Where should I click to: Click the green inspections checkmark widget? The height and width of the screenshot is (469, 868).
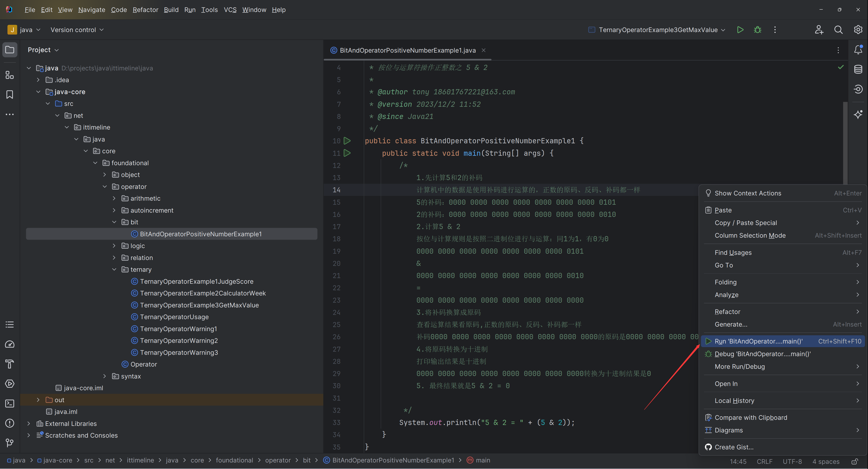pyautogui.click(x=841, y=67)
